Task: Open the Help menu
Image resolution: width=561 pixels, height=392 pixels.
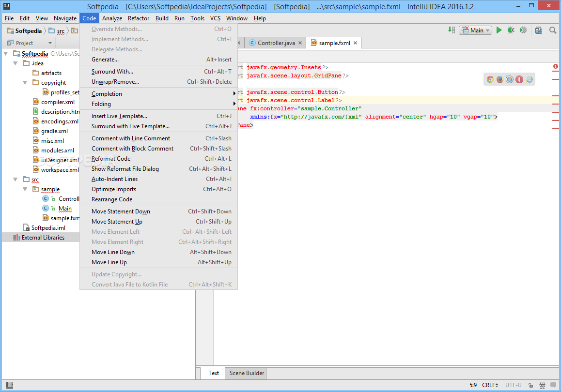Action: tap(260, 18)
